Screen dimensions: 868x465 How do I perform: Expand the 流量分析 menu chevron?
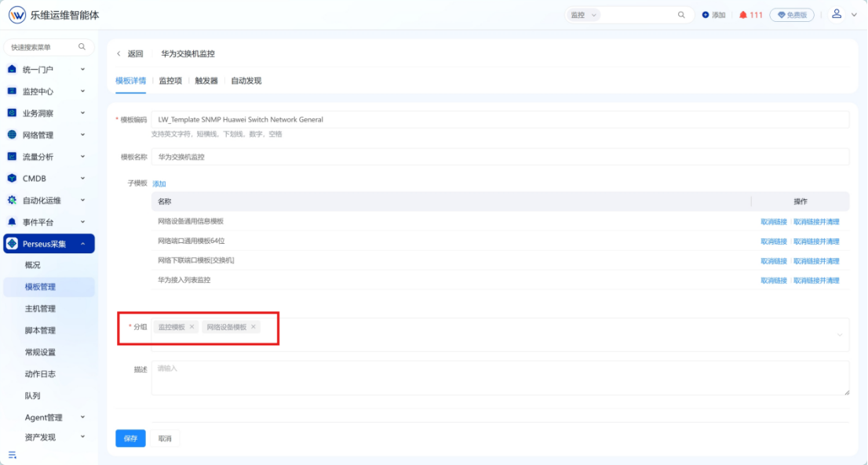coord(82,157)
